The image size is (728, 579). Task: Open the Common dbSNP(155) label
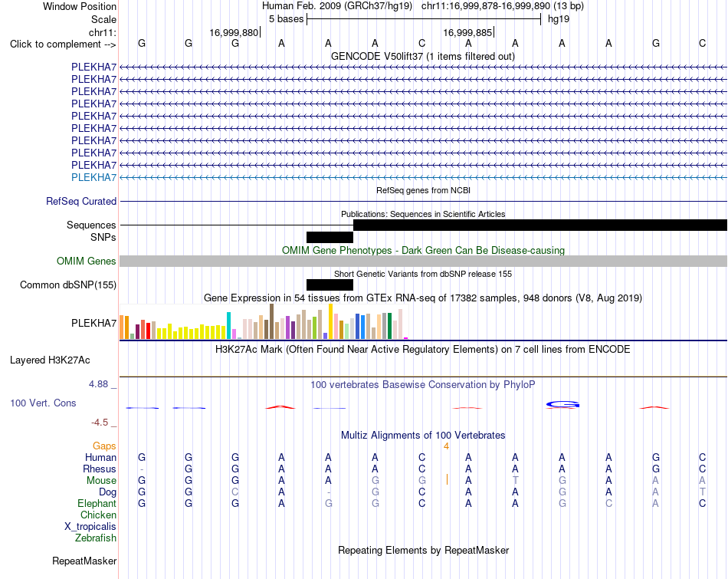point(67,285)
